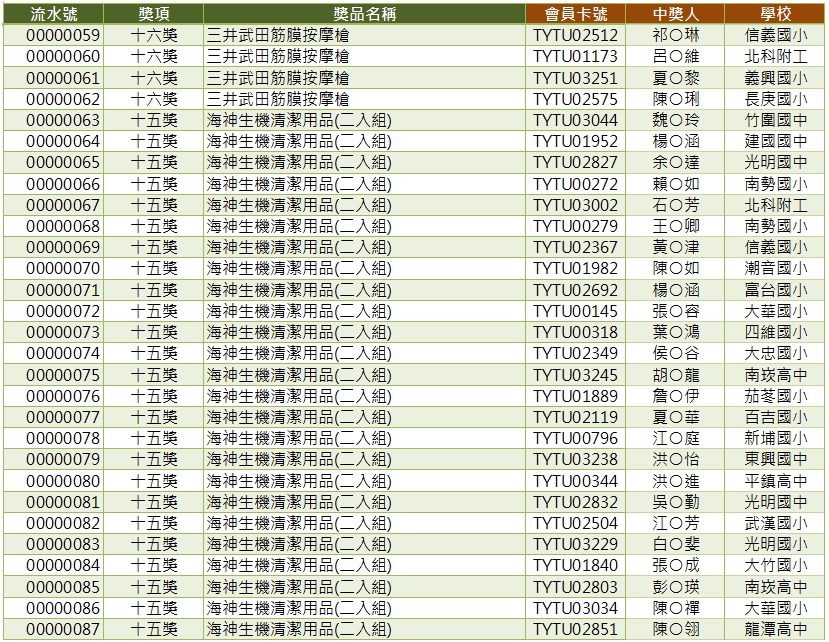Select serial number 00000070

(63, 269)
